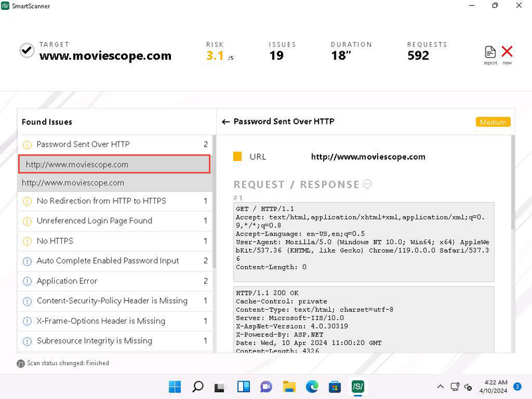Open notification center badge 3
The width and height of the screenshot is (532, 399).
517,386
